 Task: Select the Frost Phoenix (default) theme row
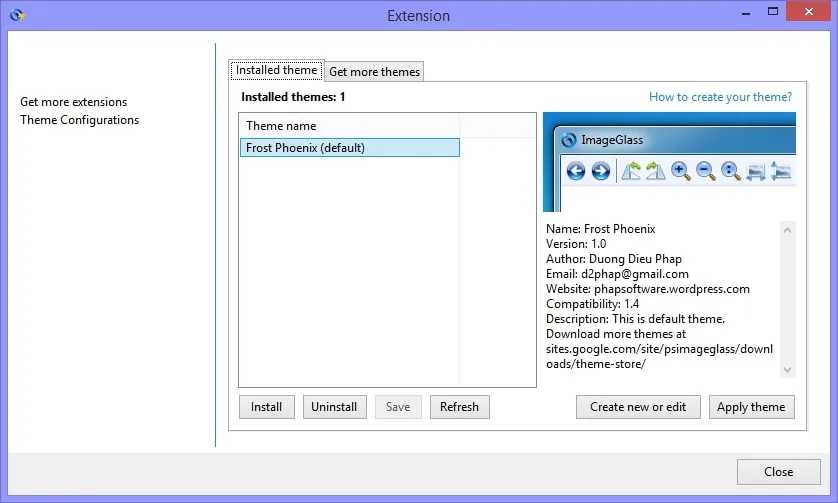coord(350,148)
